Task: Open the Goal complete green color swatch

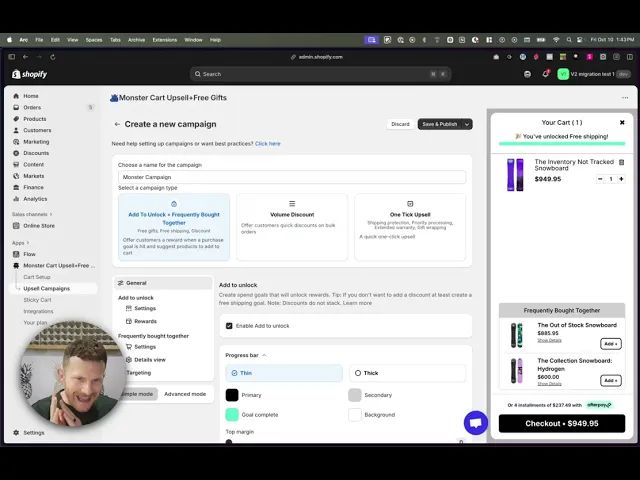Action: click(232, 415)
